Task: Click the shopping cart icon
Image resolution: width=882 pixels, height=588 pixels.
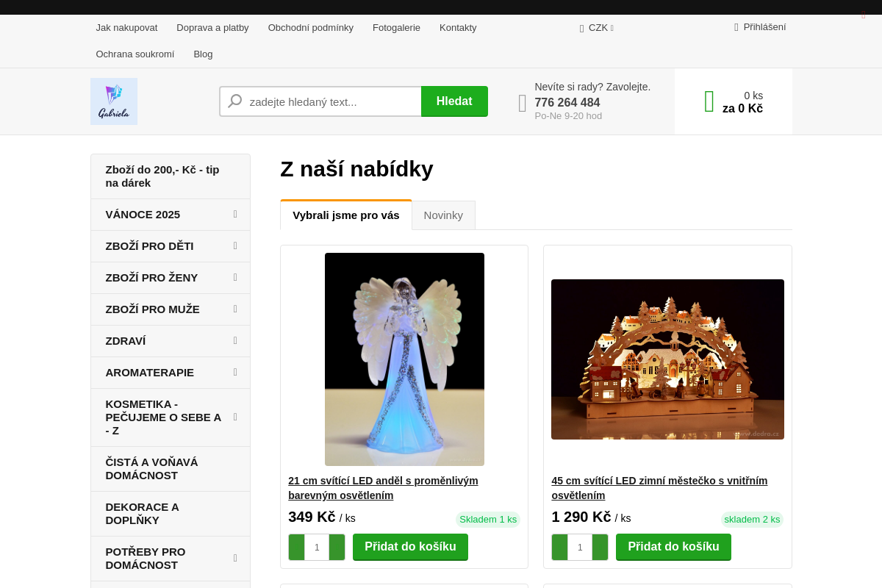Action: coord(709,101)
